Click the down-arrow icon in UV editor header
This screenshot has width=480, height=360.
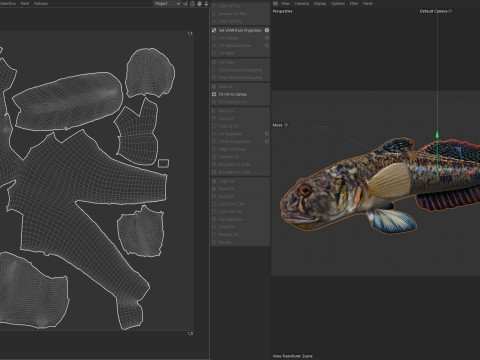206,4
